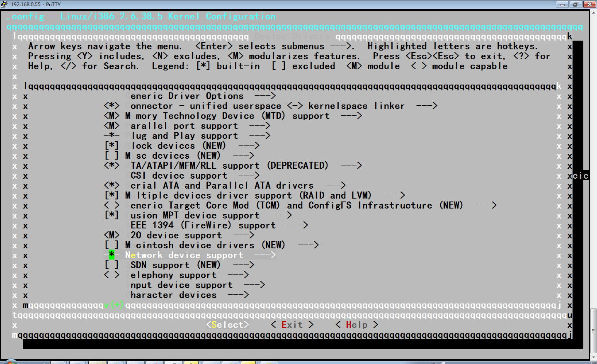Image resolution: width=597 pixels, height=364 pixels.
Task: Click the Help button
Action: pos(357,325)
